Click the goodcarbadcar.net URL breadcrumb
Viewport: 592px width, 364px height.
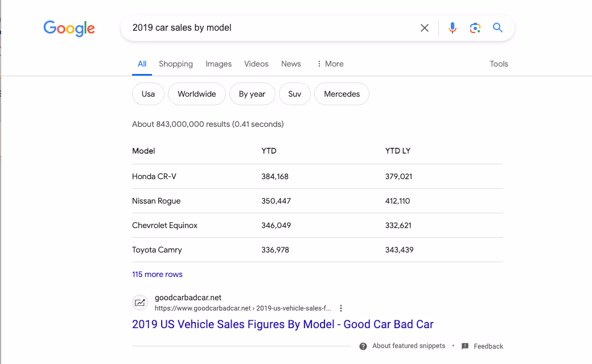243,308
